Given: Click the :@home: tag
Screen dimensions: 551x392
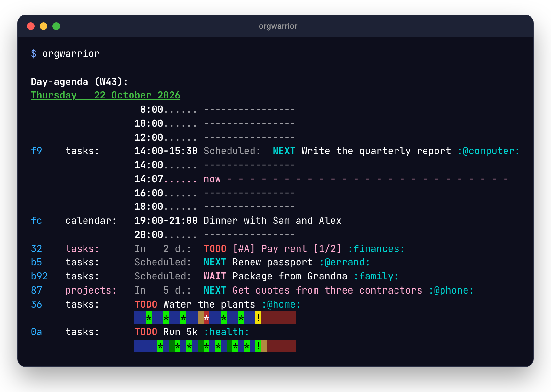Looking at the screenshot, I should [x=281, y=304].
